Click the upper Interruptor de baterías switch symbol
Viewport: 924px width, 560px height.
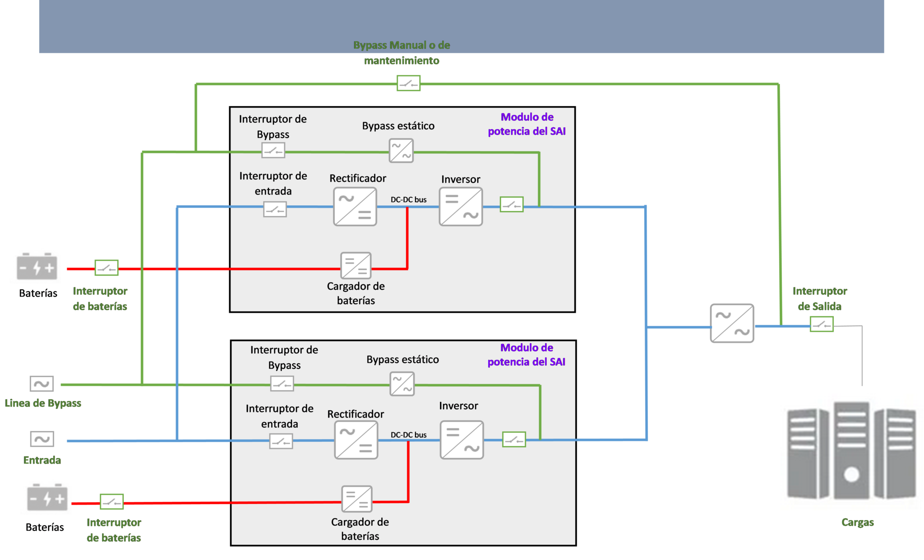click(106, 268)
